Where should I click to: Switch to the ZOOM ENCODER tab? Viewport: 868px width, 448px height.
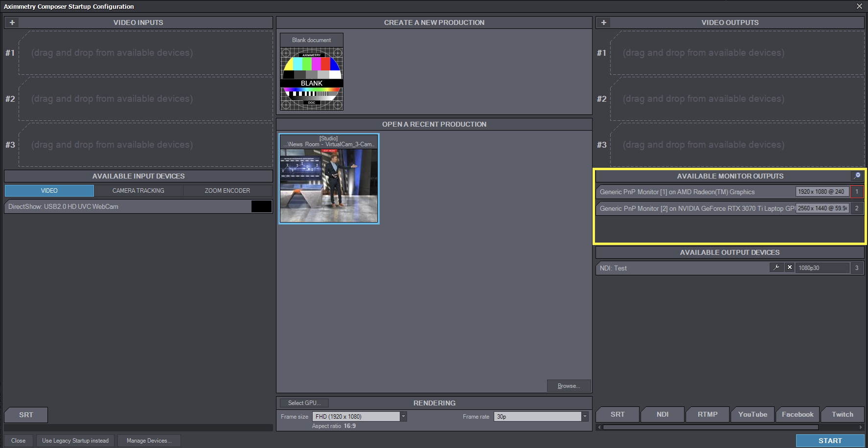click(228, 191)
